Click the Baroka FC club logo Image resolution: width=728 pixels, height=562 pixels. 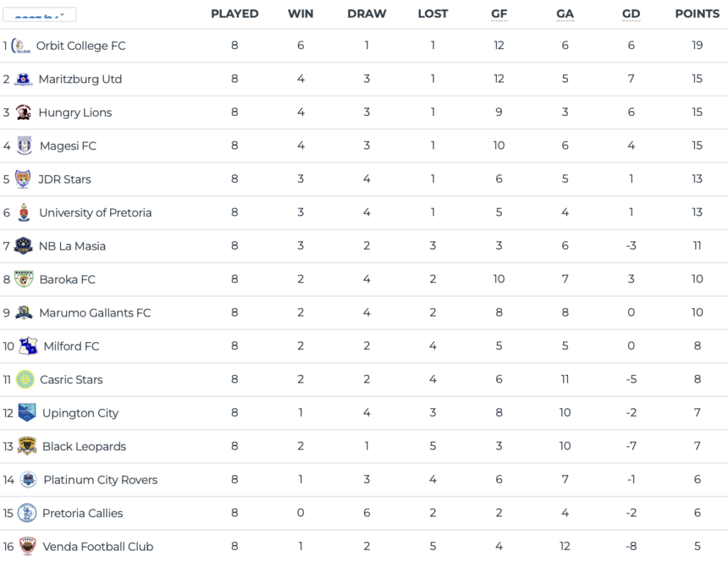[x=23, y=279]
